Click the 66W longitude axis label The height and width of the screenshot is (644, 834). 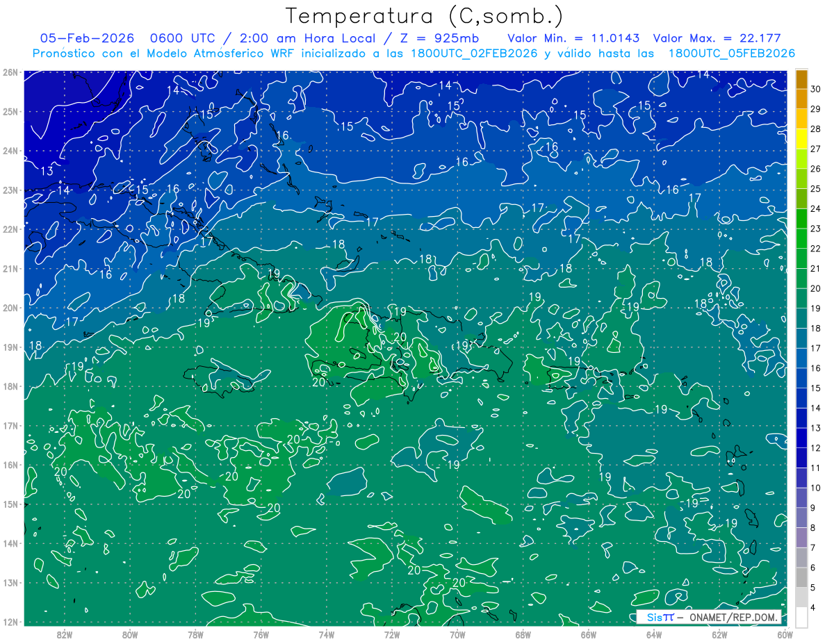pyautogui.click(x=589, y=634)
